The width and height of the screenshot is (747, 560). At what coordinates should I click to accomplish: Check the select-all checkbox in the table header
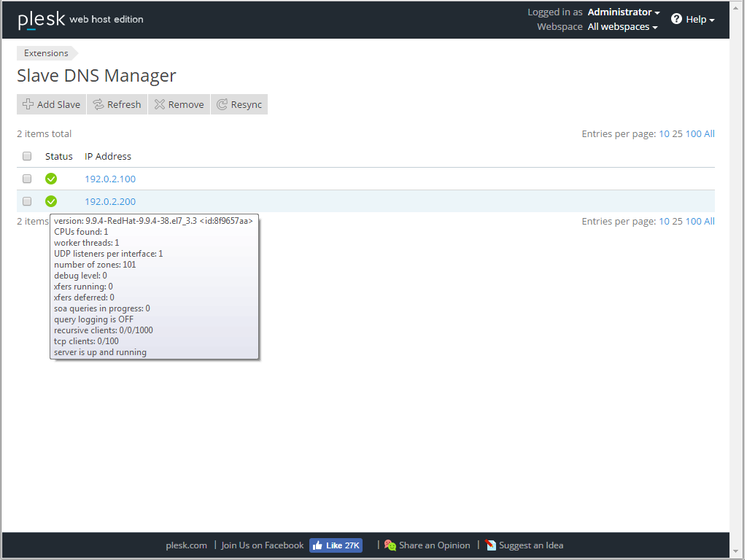click(x=27, y=156)
